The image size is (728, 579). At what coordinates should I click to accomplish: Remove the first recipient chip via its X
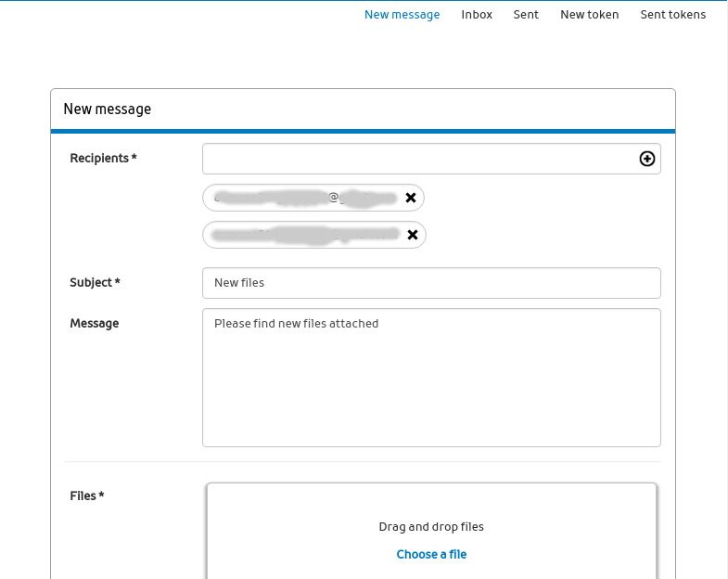(410, 198)
